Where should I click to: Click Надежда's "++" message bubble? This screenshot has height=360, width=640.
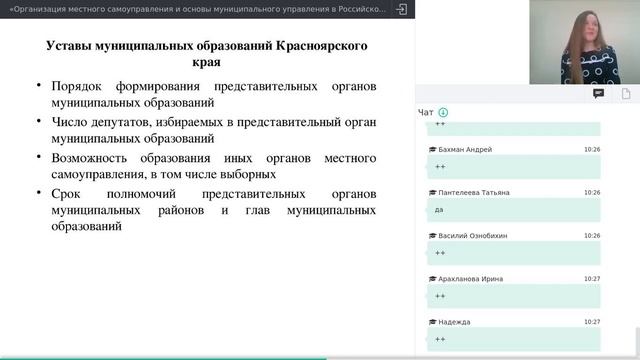click(513, 339)
